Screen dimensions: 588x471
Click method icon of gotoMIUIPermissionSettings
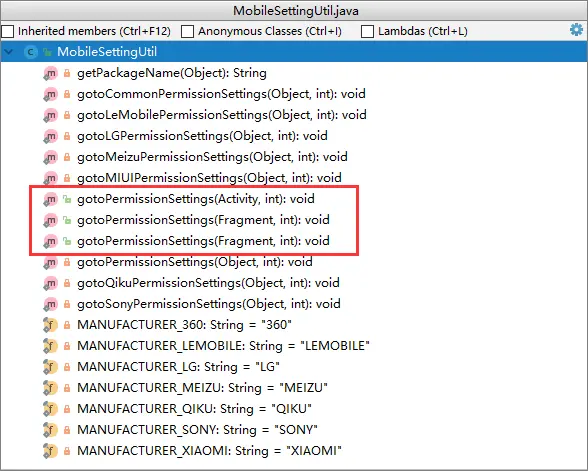coord(50,178)
